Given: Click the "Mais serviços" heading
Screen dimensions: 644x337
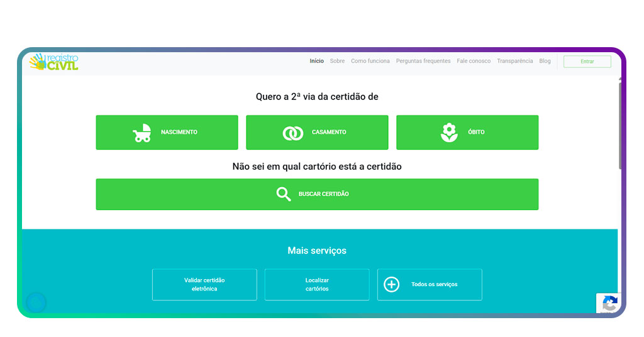Looking at the screenshot, I should click(x=317, y=250).
